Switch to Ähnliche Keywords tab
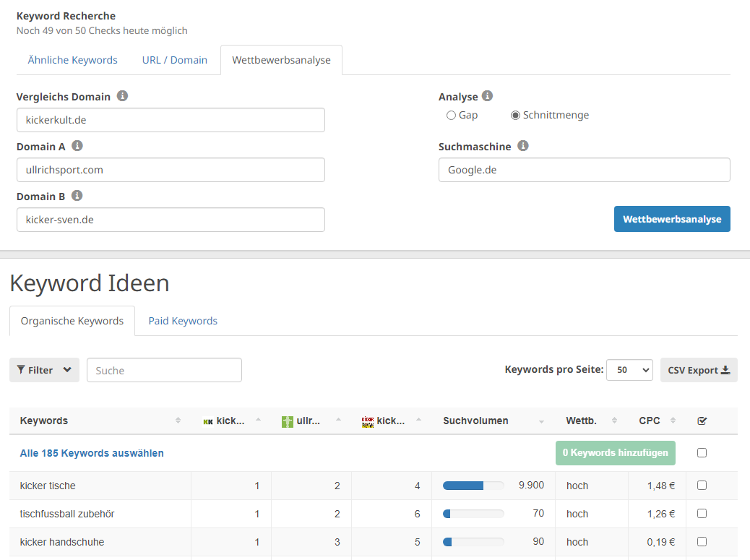750x560 pixels. pos(73,60)
